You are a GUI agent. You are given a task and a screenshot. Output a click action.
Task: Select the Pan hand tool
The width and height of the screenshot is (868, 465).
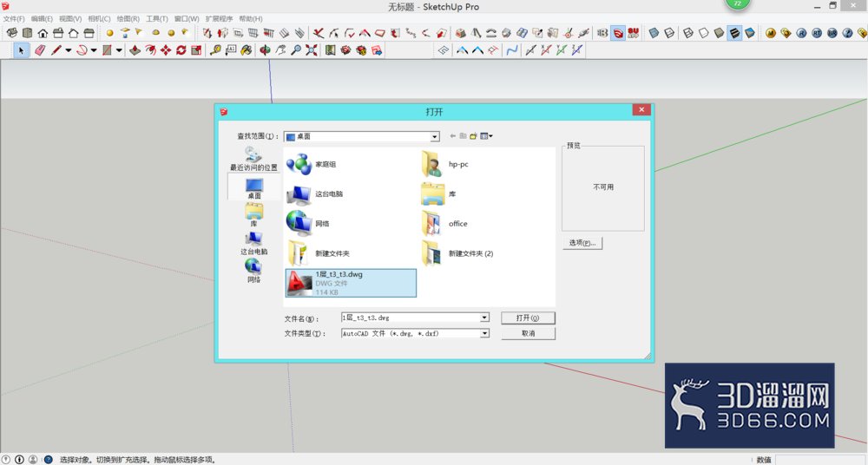tap(280, 50)
